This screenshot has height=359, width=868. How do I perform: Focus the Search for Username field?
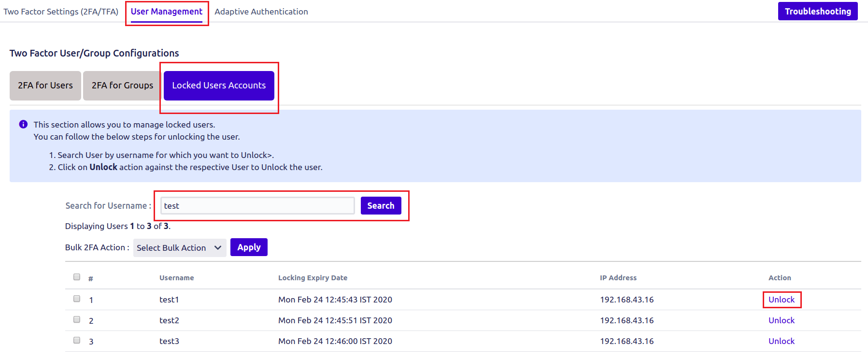pyautogui.click(x=257, y=206)
